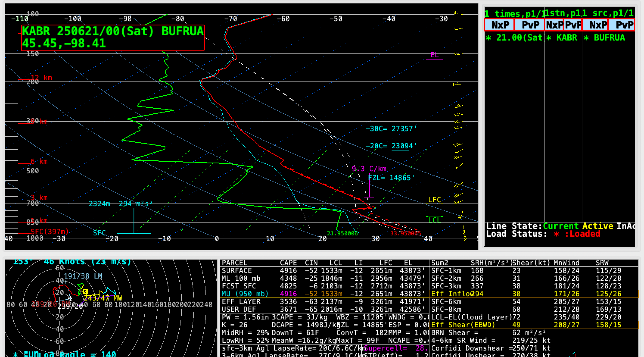This screenshot has width=644, height=357.
Task: Click the 33.950005 surface temperature value
Action: (406, 233)
